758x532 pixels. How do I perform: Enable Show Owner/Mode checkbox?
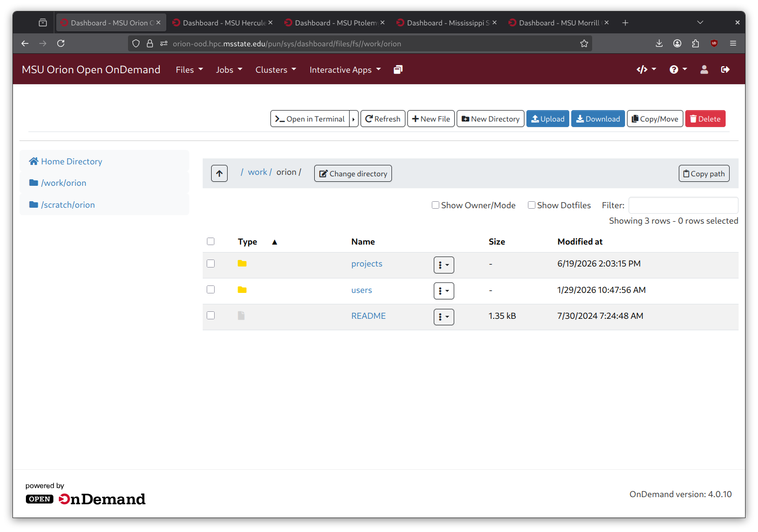tap(435, 205)
